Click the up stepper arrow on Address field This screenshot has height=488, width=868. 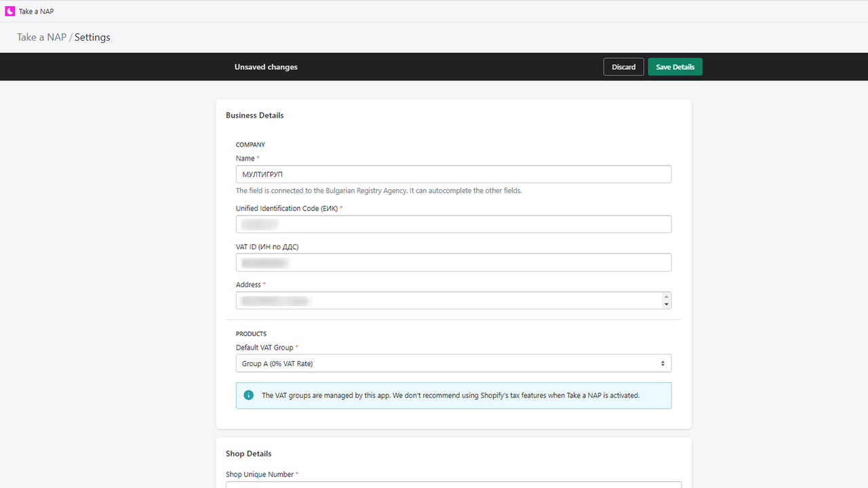(x=666, y=296)
